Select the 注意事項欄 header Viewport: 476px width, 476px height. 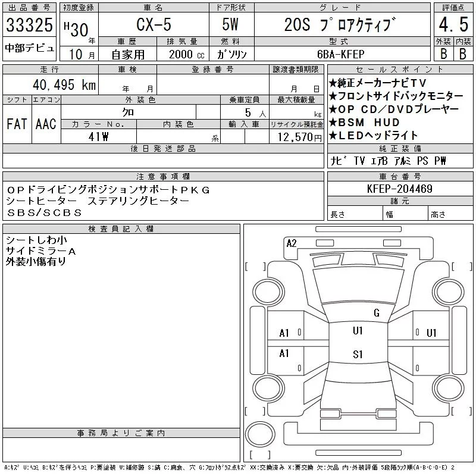click(163, 176)
